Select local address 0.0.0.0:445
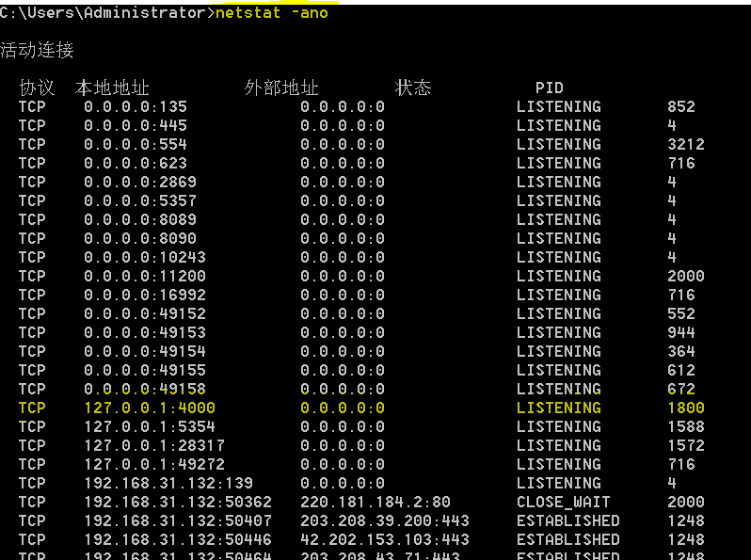The width and height of the screenshot is (751, 560). 136,126
